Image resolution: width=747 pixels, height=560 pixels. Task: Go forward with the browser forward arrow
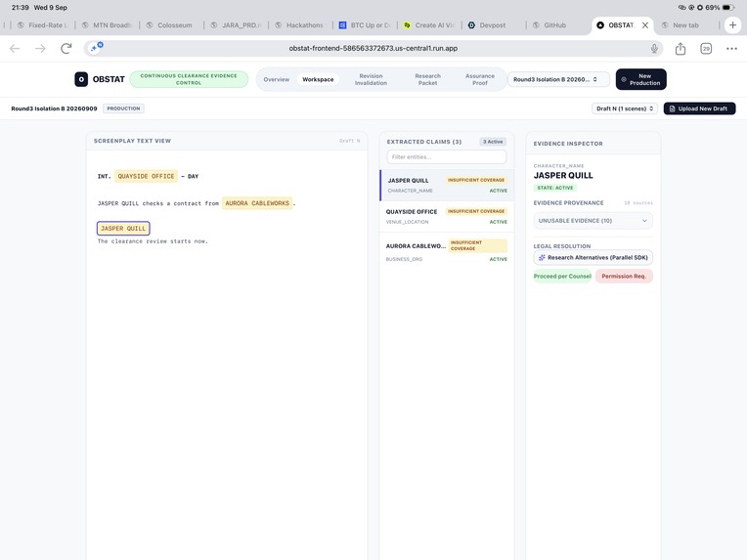coord(40,48)
